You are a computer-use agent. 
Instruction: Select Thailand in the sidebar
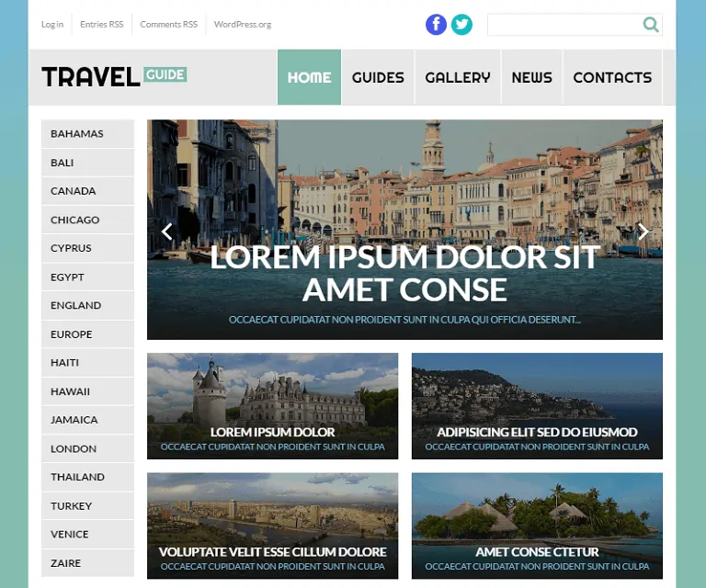click(x=88, y=477)
